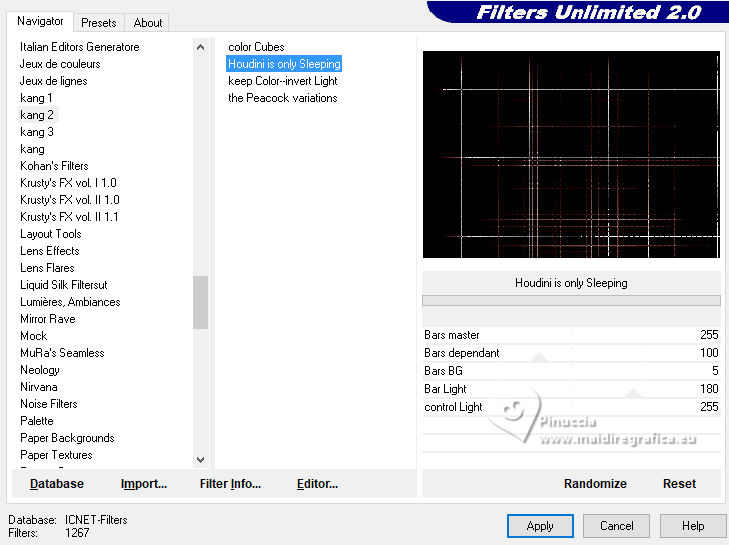Click the Editor... button
Screen dimensions: 729x545
[x=318, y=484]
